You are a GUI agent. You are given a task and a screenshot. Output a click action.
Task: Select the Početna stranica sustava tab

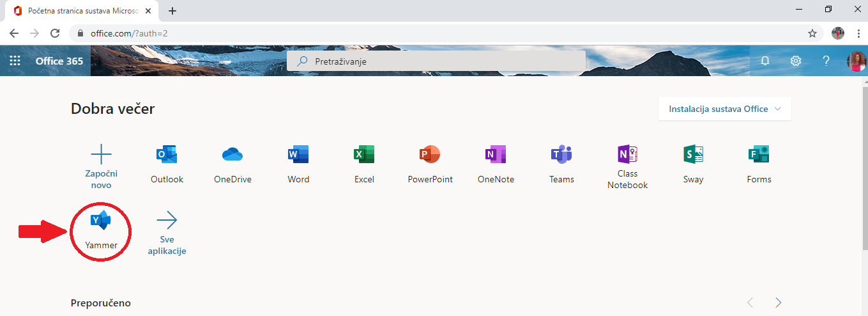pyautogui.click(x=83, y=11)
